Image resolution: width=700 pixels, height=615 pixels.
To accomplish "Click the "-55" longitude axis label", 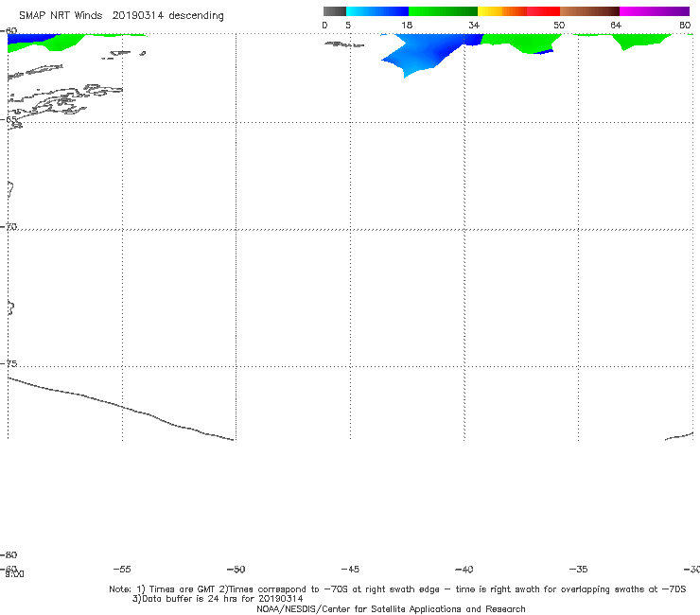I will pos(122,570).
